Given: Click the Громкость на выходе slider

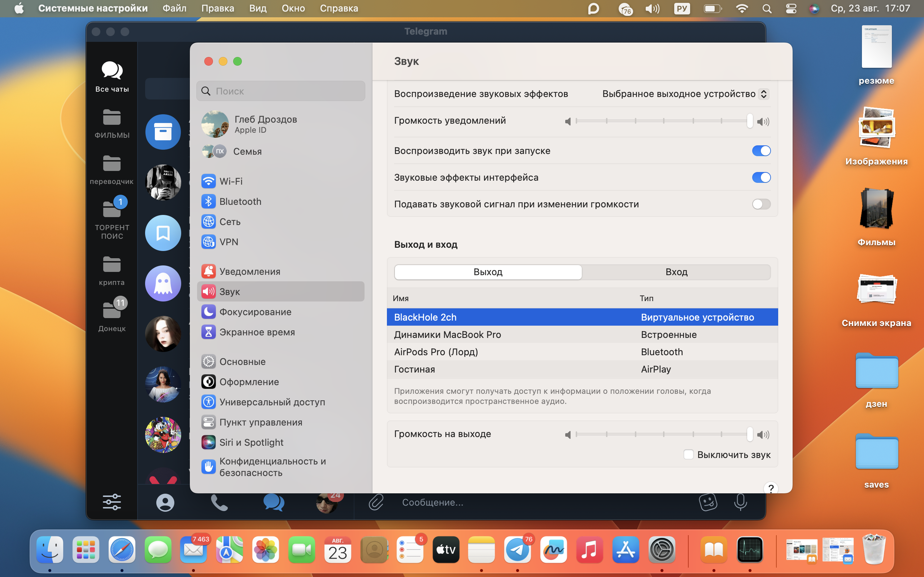Looking at the screenshot, I should click(664, 434).
